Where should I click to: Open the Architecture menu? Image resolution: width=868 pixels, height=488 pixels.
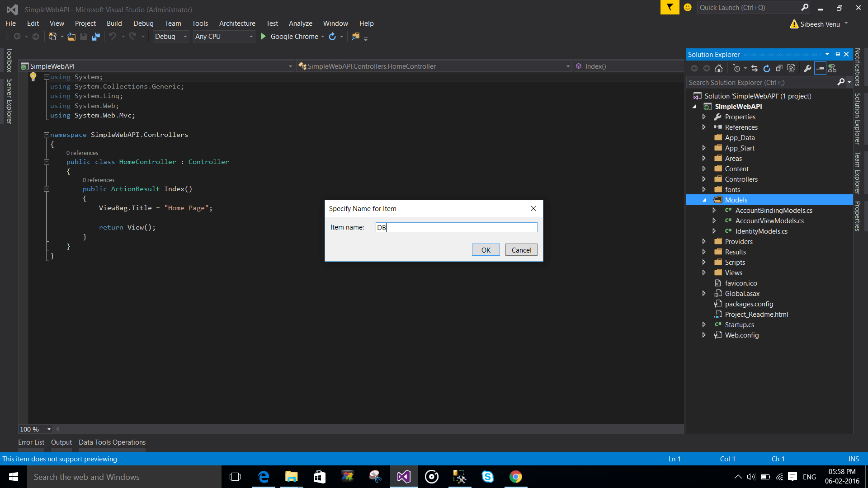tap(237, 23)
